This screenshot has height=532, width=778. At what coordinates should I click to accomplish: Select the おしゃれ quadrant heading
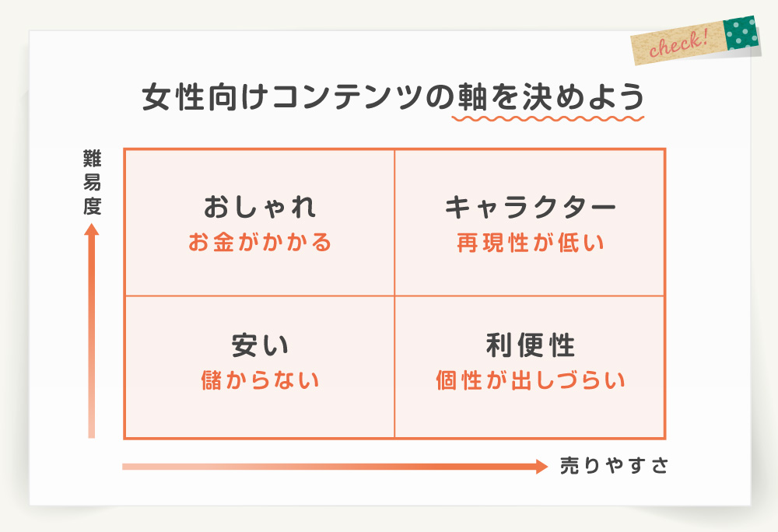point(260,207)
